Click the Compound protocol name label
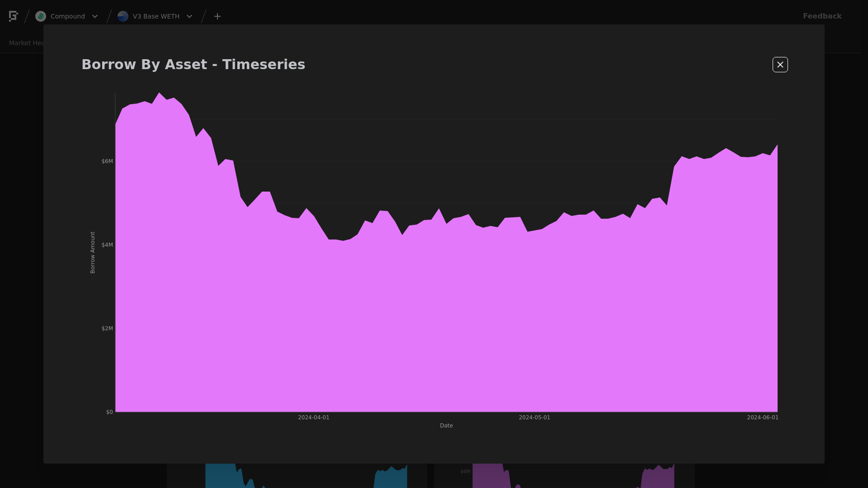Viewport: 868px width, 488px height. coord(68,16)
